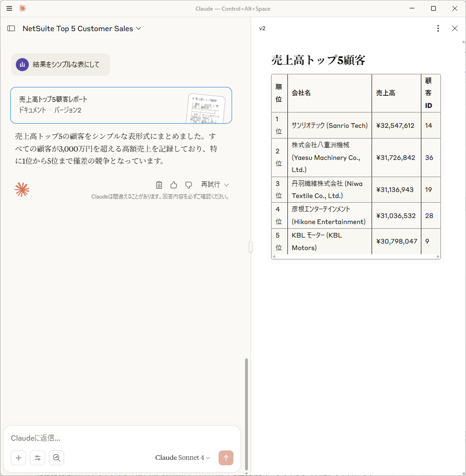466x476 pixels.
Task: Click the table's horizontal scrollbar
Action: (x=356, y=257)
